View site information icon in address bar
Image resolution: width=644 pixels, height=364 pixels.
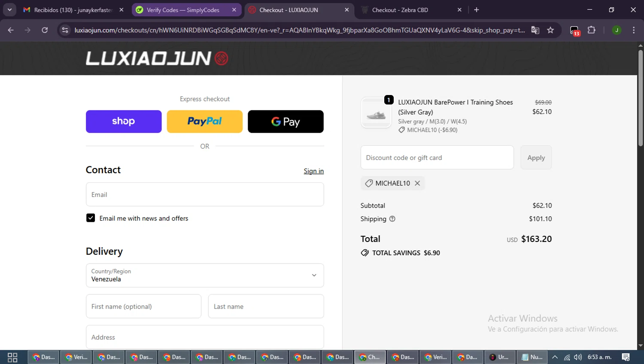click(x=65, y=30)
